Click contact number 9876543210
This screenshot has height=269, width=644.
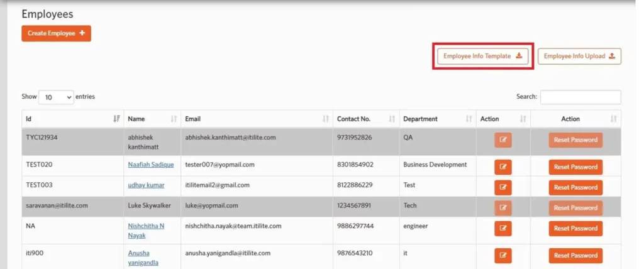coord(355,253)
